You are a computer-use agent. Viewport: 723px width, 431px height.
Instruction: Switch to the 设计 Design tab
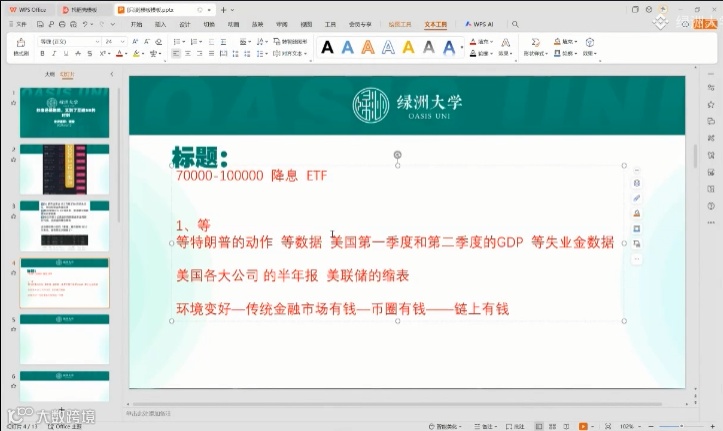[184, 24]
